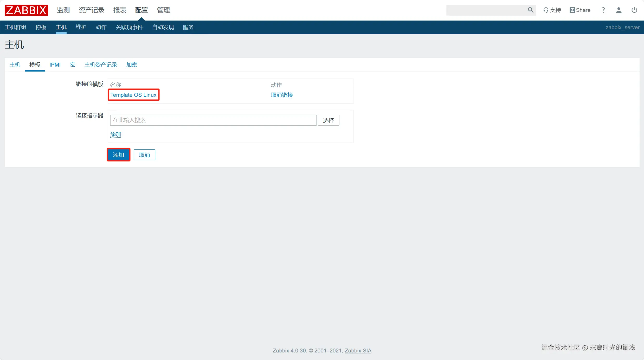Click Template OS Linux link
Viewport: 644px width, 360px height.
pyautogui.click(x=133, y=95)
